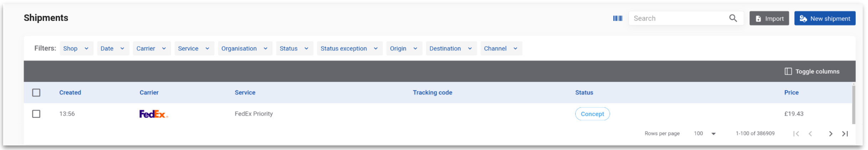Open the Toggle columns panel

[x=812, y=71]
